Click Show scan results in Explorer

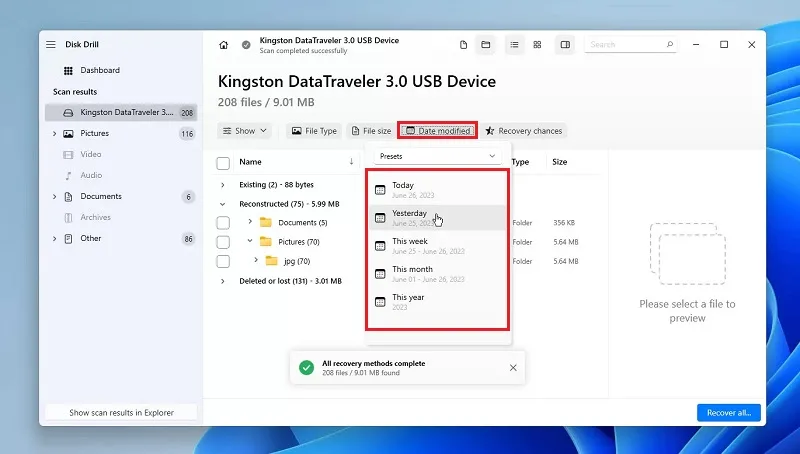coord(121,413)
